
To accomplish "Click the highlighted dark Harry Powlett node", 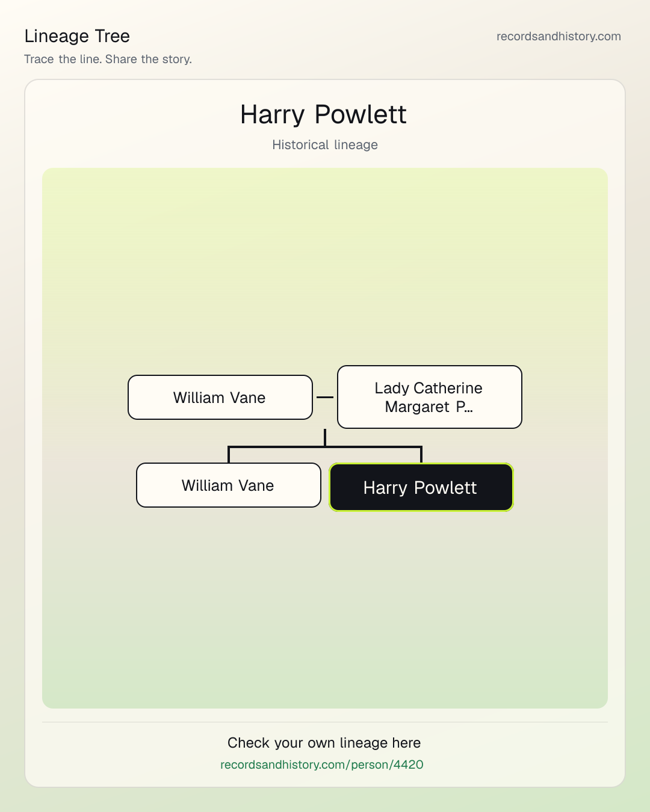I will click(x=421, y=487).
